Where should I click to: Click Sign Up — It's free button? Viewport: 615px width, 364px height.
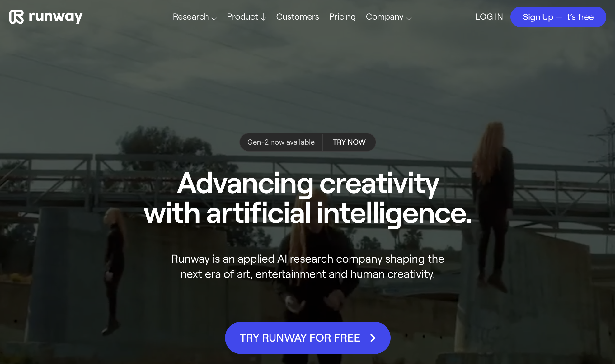pyautogui.click(x=558, y=17)
